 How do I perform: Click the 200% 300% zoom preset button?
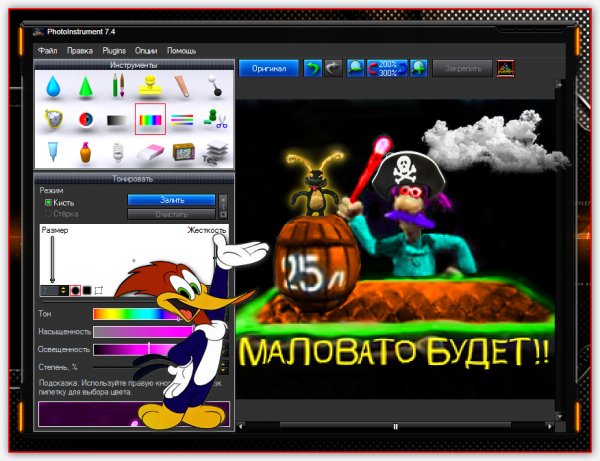[387, 68]
